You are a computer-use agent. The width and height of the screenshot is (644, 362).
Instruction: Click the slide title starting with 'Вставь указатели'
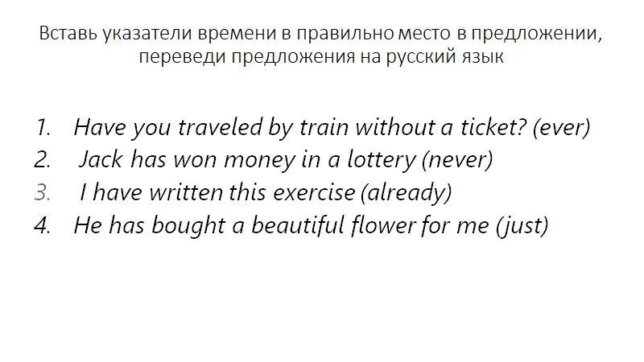pyautogui.click(x=320, y=45)
